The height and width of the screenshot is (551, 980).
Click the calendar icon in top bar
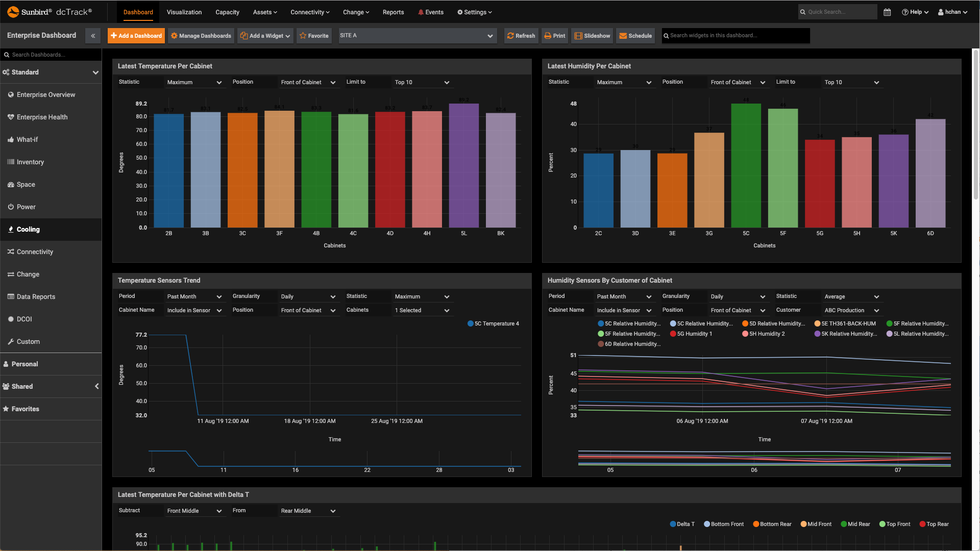[x=887, y=12]
